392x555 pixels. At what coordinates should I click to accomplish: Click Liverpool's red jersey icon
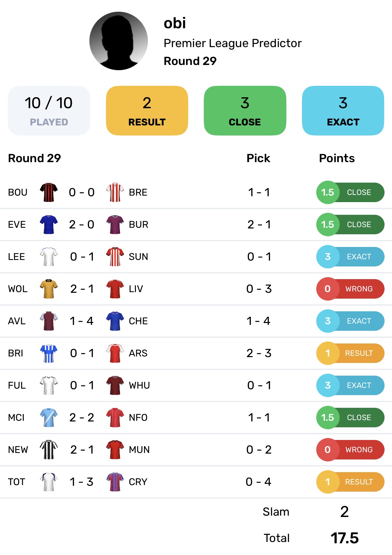coord(115,289)
